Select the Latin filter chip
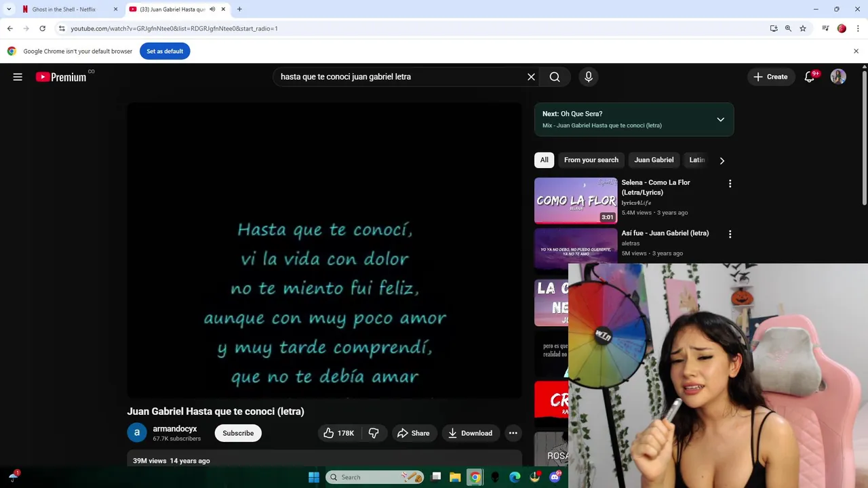868x488 pixels. 698,160
